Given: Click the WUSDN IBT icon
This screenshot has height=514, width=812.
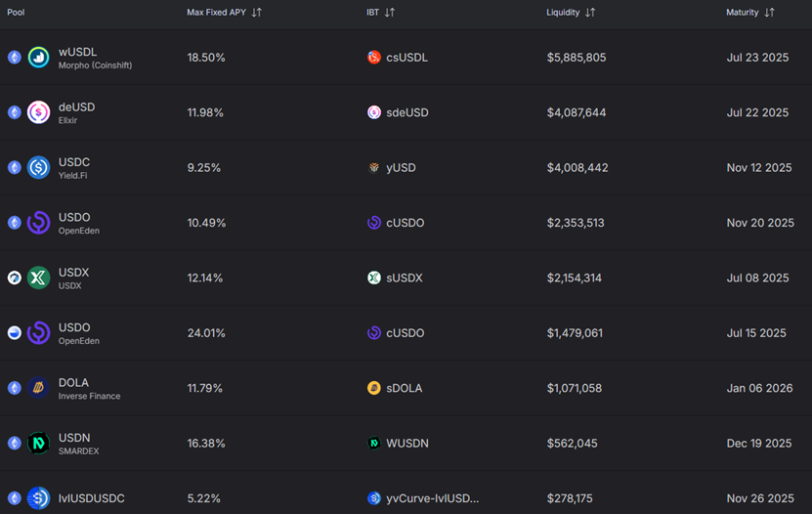Looking at the screenshot, I should pos(373,444).
